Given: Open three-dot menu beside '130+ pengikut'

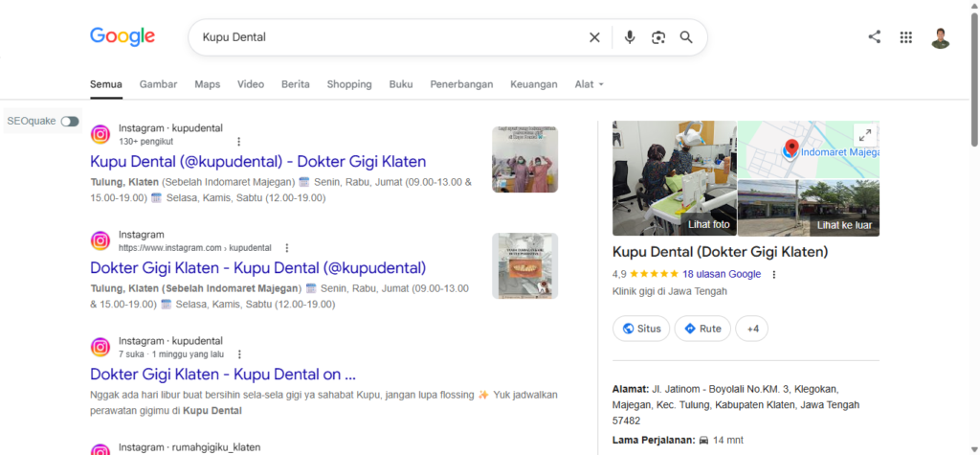Looking at the screenshot, I should pyautogui.click(x=238, y=142).
